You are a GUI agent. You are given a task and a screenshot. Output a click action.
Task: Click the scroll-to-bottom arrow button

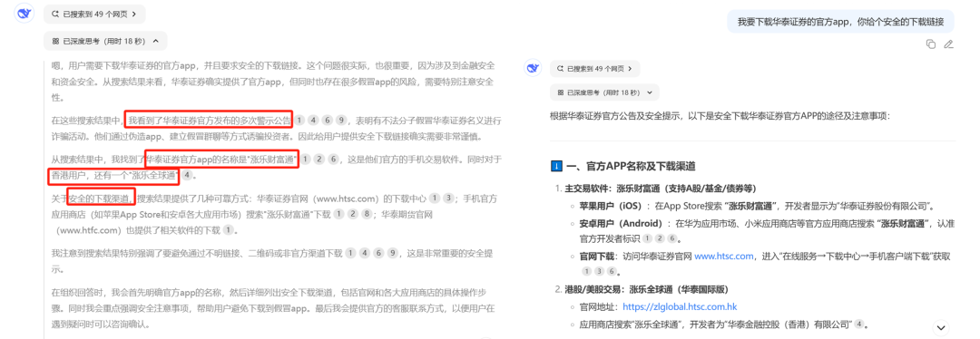[x=941, y=328]
